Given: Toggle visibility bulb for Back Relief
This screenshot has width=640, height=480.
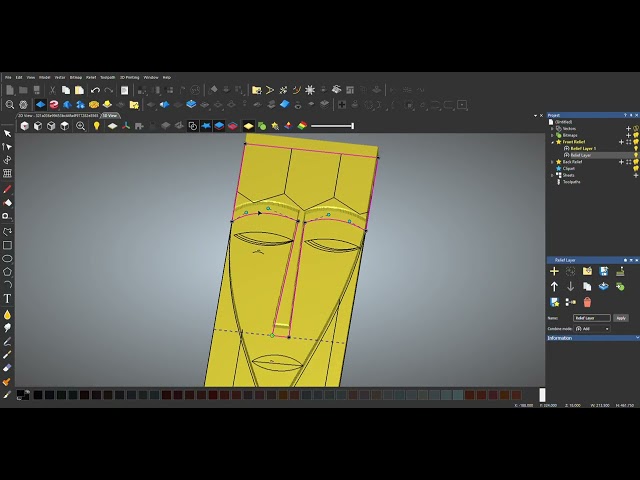Looking at the screenshot, I should (x=636, y=162).
